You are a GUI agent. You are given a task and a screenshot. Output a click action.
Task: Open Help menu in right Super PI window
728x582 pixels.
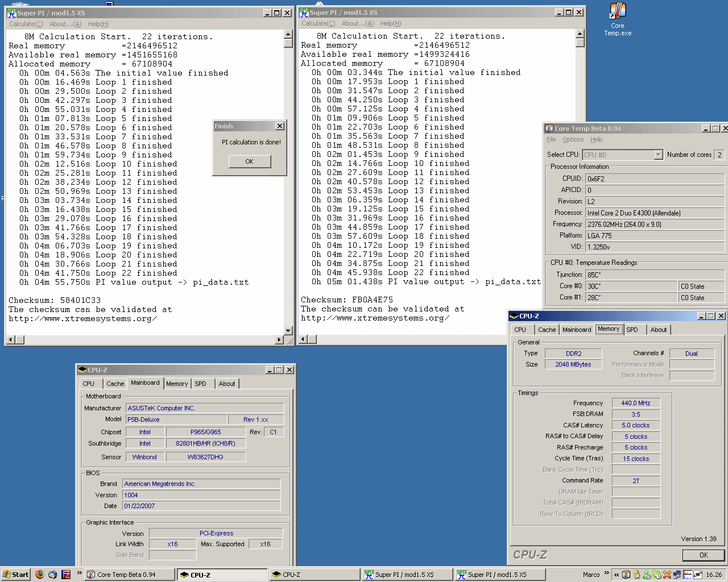(391, 23)
